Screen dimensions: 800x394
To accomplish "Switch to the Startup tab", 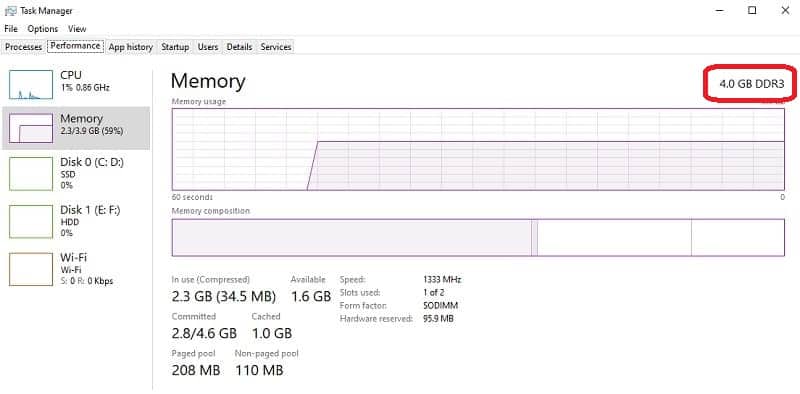I will coord(175,47).
